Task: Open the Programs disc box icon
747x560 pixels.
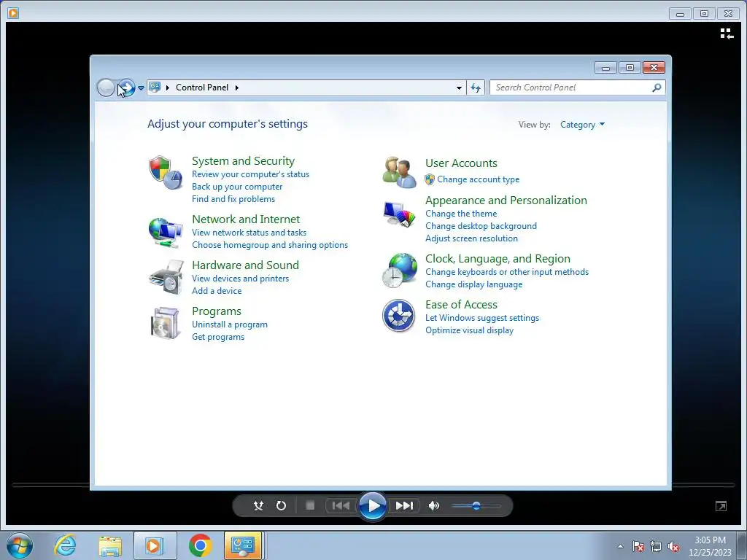Action: (x=166, y=323)
